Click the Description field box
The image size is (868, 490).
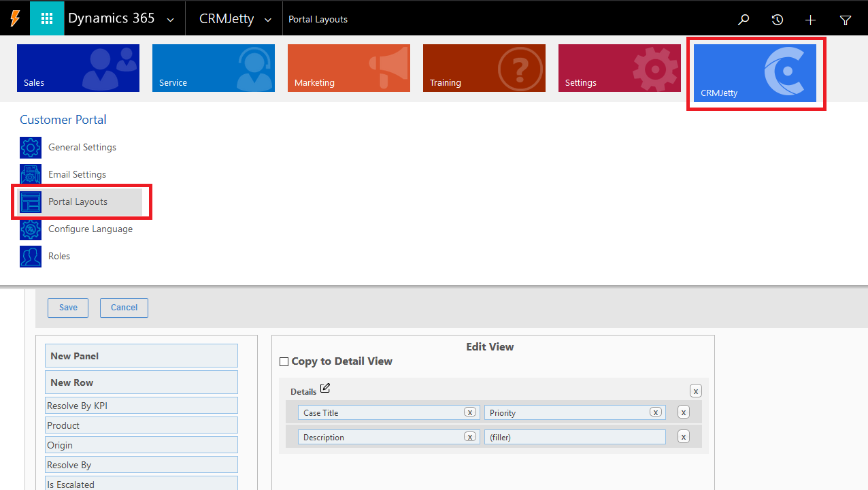click(x=388, y=437)
